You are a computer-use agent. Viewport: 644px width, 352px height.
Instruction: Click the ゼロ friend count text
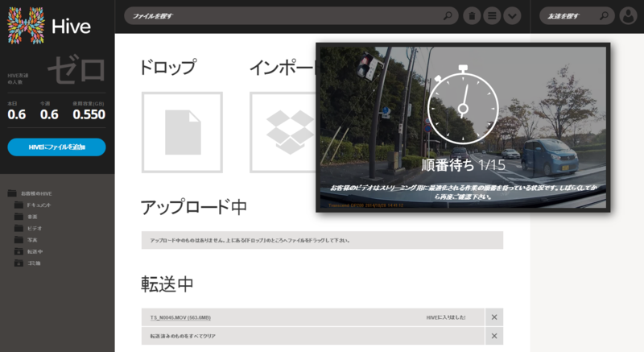tap(76, 70)
